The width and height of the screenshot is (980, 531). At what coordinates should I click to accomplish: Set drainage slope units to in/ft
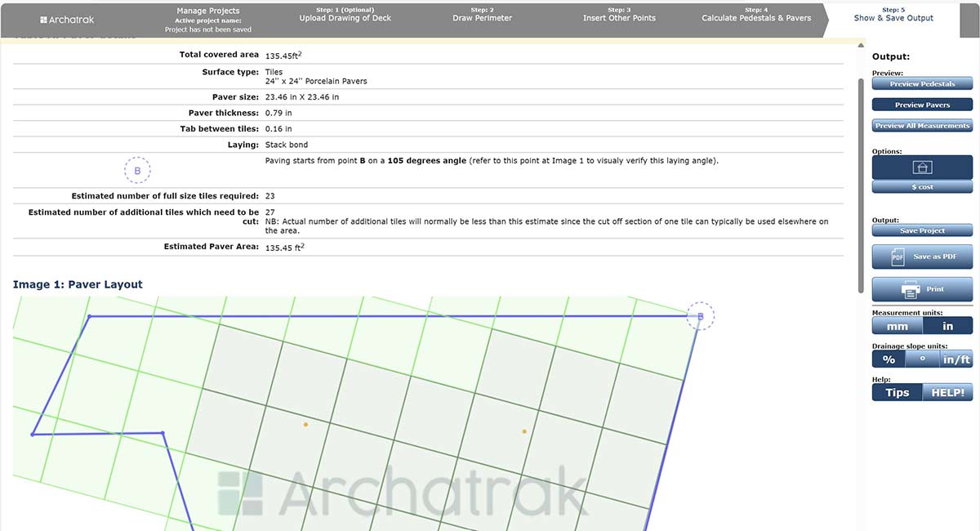click(956, 359)
